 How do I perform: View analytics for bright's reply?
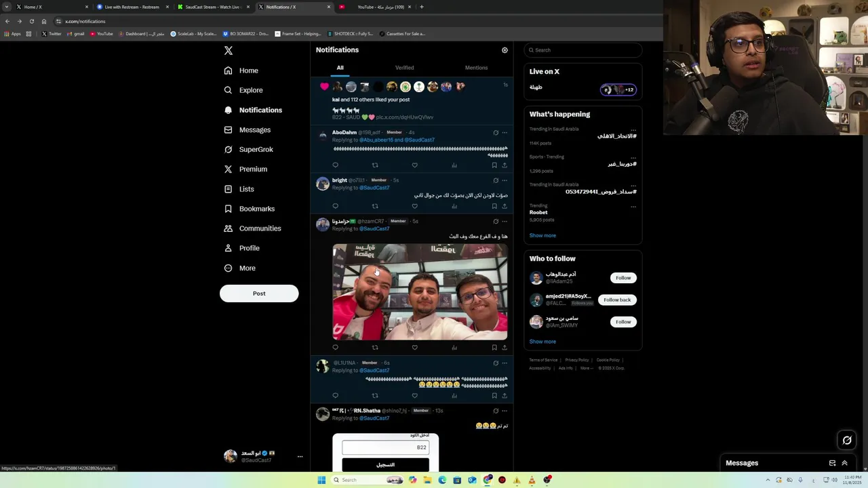(x=454, y=206)
